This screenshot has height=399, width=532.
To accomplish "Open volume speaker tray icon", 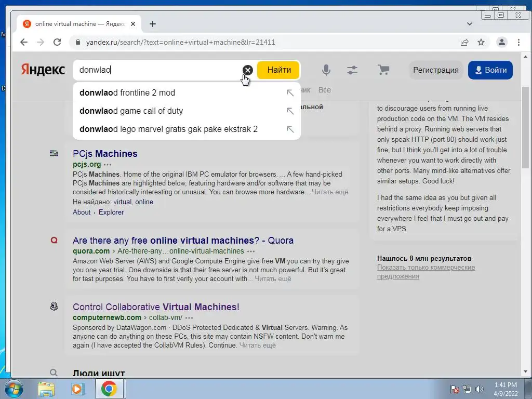I will click(x=479, y=389).
